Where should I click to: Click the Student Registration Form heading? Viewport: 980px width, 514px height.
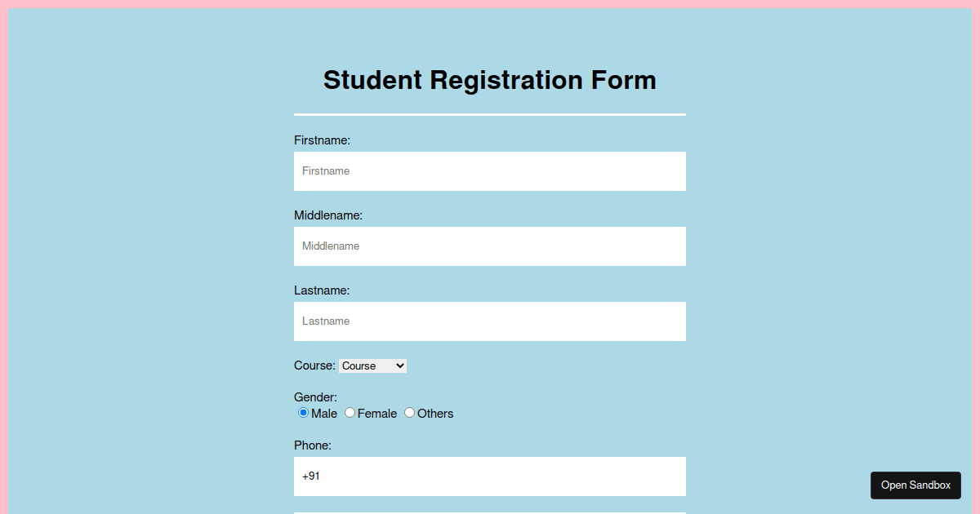[x=490, y=79]
